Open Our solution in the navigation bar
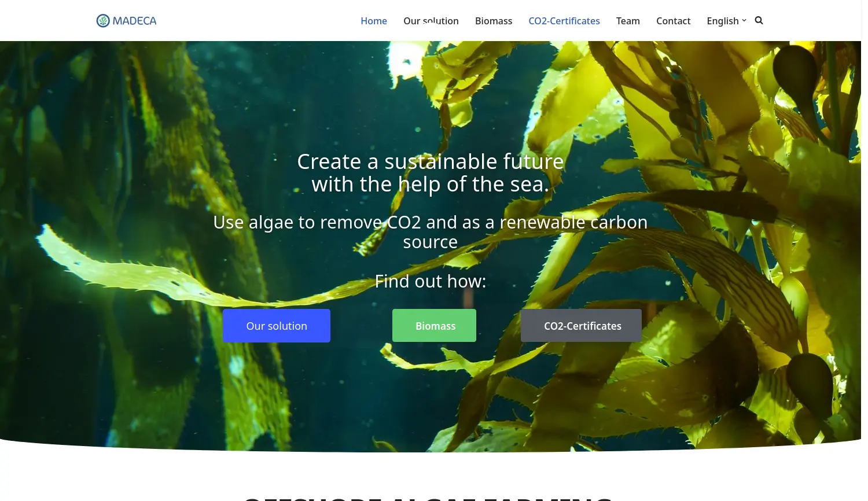 (431, 21)
